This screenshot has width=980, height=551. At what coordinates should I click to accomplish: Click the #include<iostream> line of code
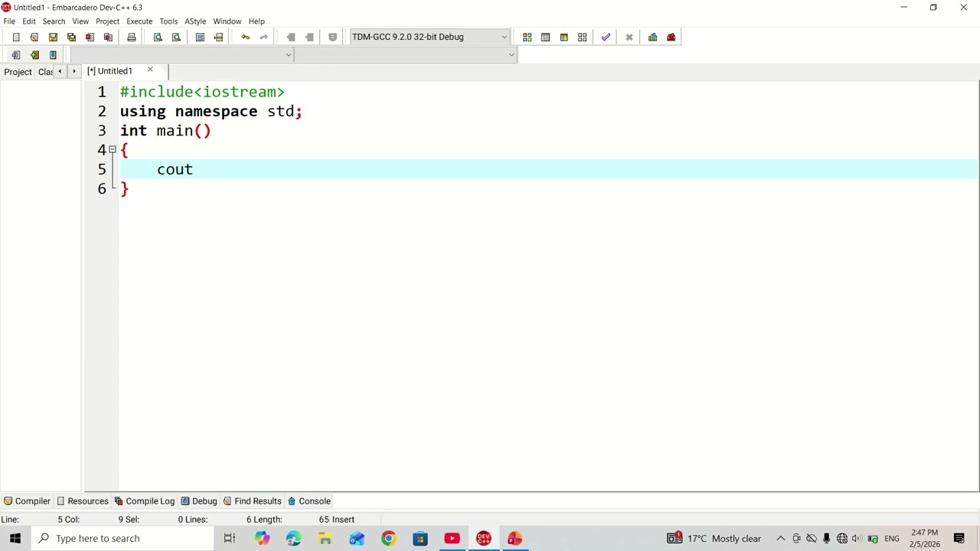(202, 92)
